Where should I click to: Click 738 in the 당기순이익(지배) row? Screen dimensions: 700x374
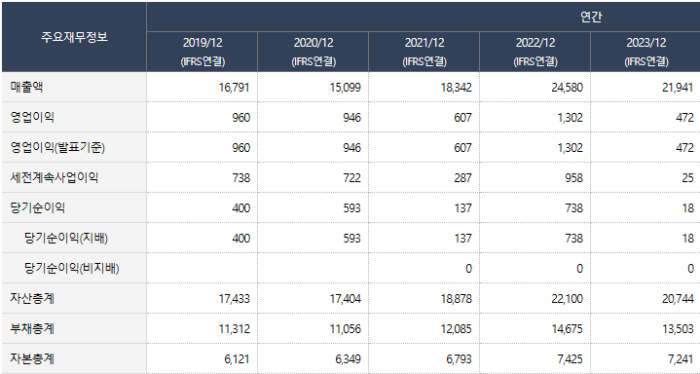pyautogui.click(x=574, y=238)
